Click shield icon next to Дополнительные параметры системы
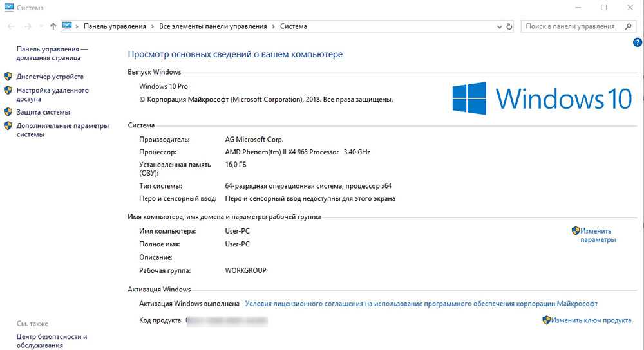The width and height of the screenshot is (644, 350). tap(8, 125)
